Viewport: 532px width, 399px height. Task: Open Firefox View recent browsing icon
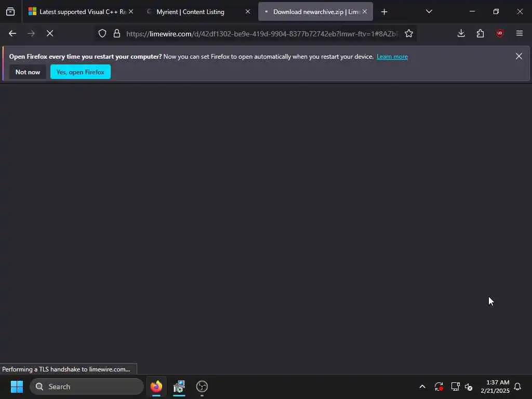coord(10,12)
